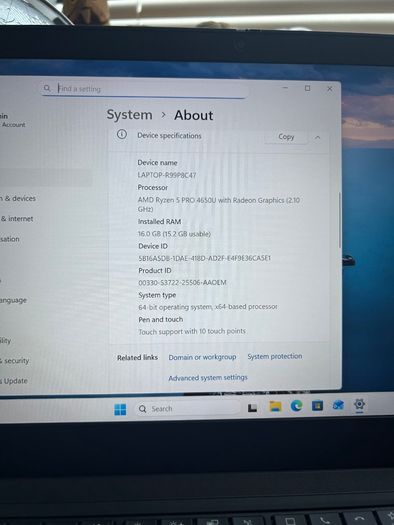Open Task View from the taskbar
The width and height of the screenshot is (394, 525).
tap(252, 407)
